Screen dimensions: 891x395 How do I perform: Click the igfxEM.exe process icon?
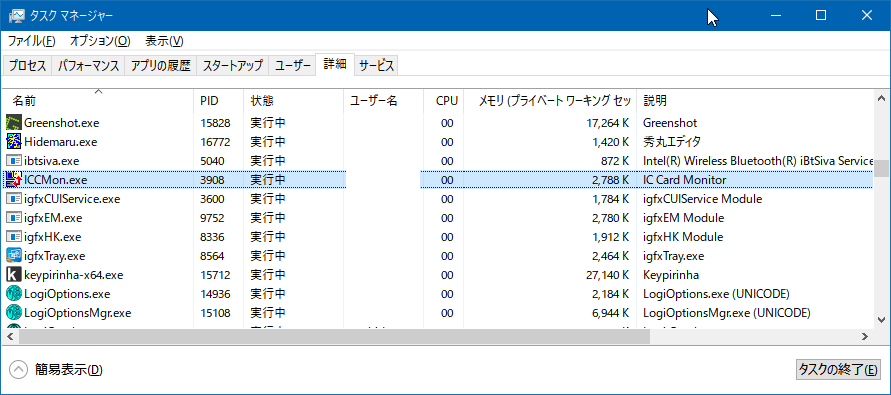click(x=14, y=218)
